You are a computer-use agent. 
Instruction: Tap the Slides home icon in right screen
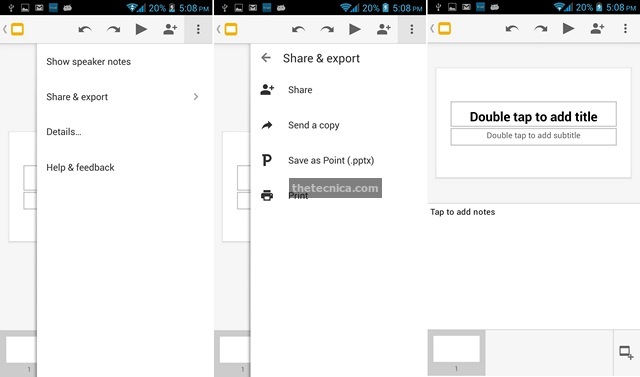point(444,29)
